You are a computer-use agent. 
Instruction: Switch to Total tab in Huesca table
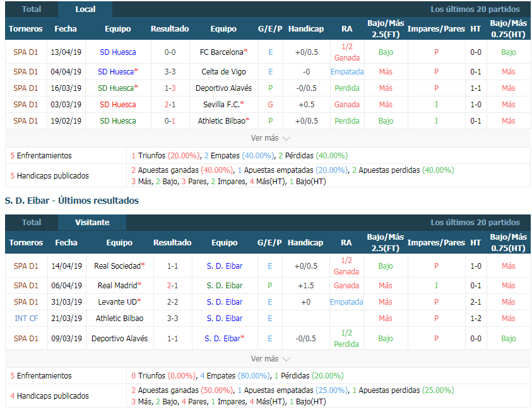(31, 9)
